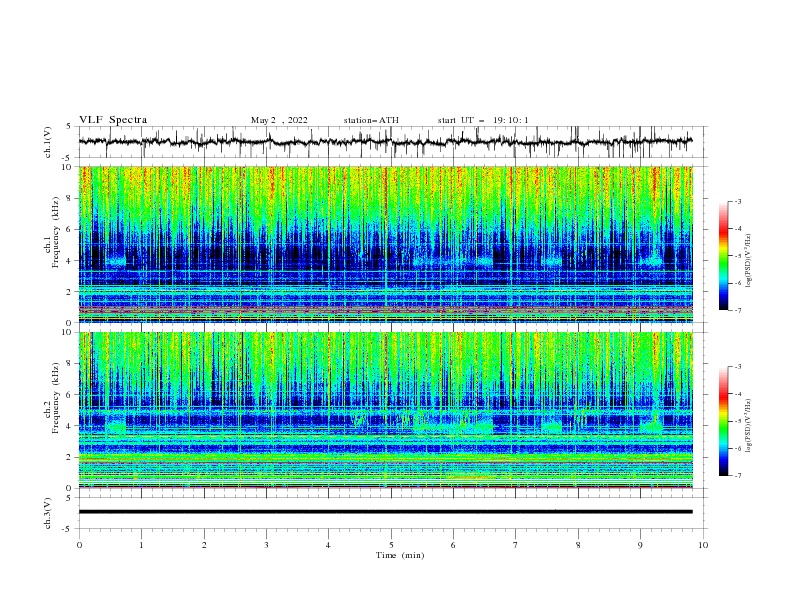This screenshot has height=612, width=792.
Task: Click the ch.2 colorbar "log(PSD)(V²/Hz)" label
Action: pyautogui.click(x=748, y=425)
